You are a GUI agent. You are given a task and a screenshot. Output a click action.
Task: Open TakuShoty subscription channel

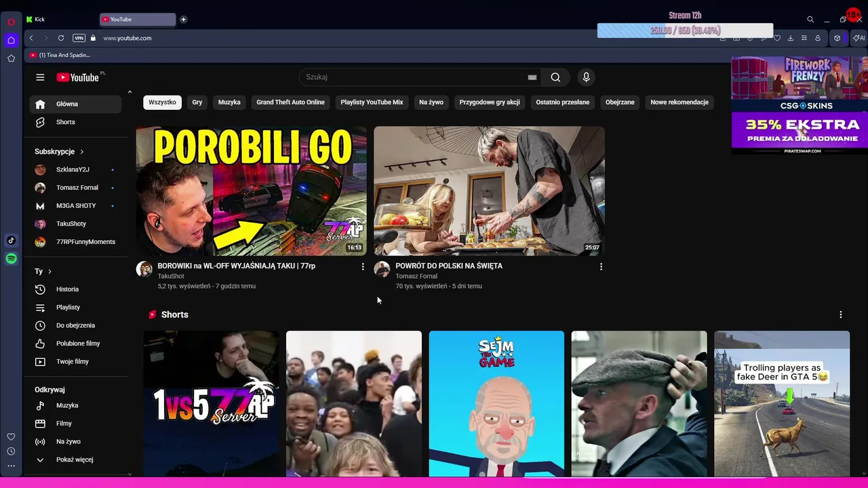click(x=75, y=224)
